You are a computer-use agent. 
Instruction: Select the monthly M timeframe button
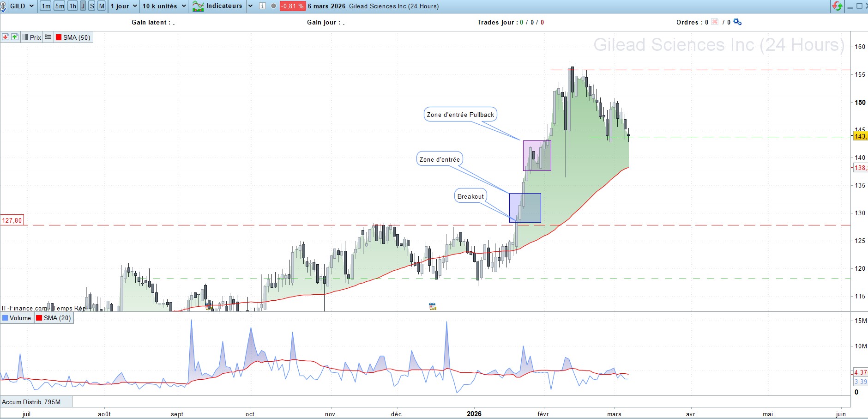tap(102, 6)
